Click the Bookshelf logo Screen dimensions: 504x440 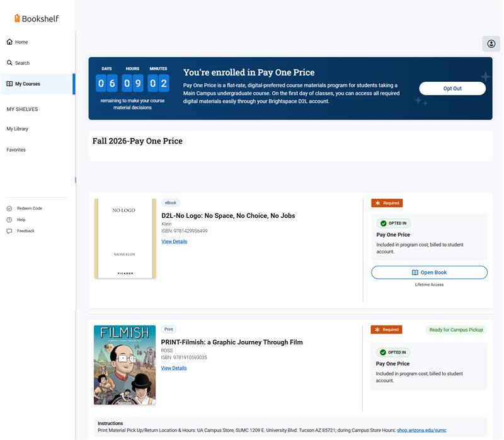click(37, 19)
